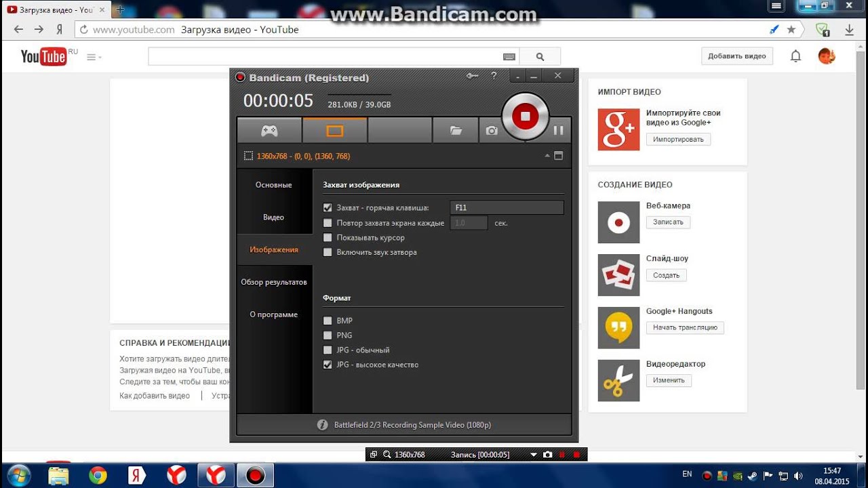Click Начать трансляцию button
The height and width of the screenshot is (488, 868).
[685, 327]
